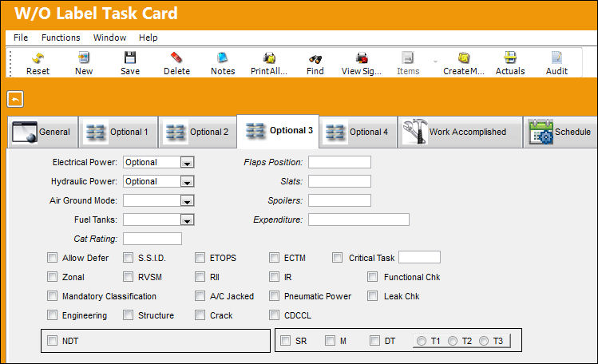Toggle the A/C Jacked checkbox

[x=200, y=296]
